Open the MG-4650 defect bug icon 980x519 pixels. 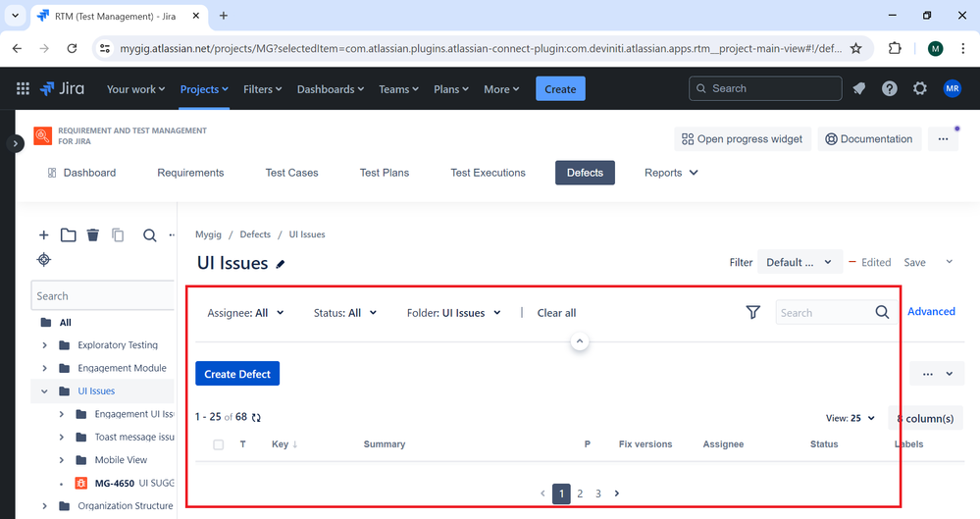coord(81,484)
